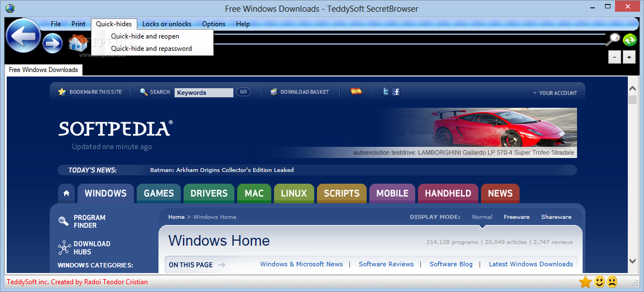Screen dimensions: 644x292
Task: Open the GAMES category tab
Action: pos(158,193)
